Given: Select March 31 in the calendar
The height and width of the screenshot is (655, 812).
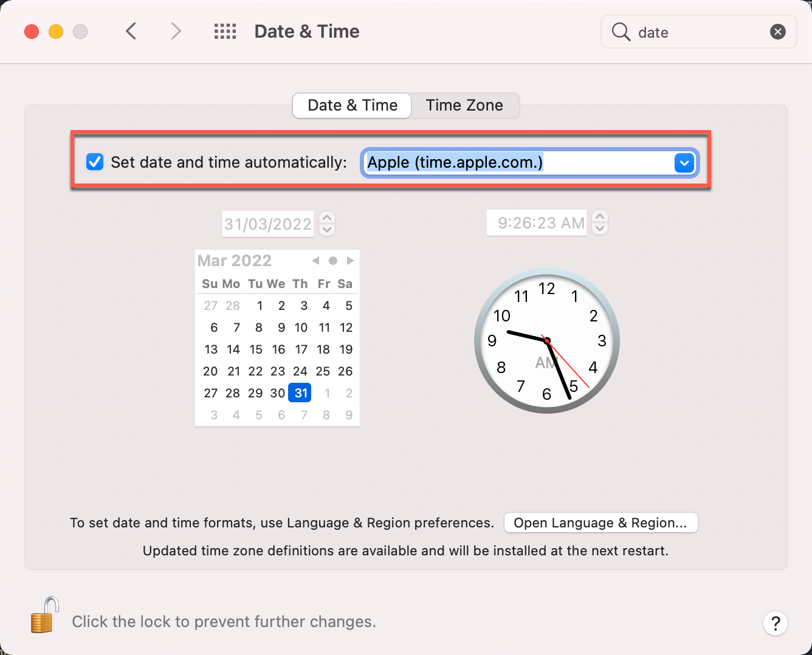Looking at the screenshot, I should click(300, 393).
